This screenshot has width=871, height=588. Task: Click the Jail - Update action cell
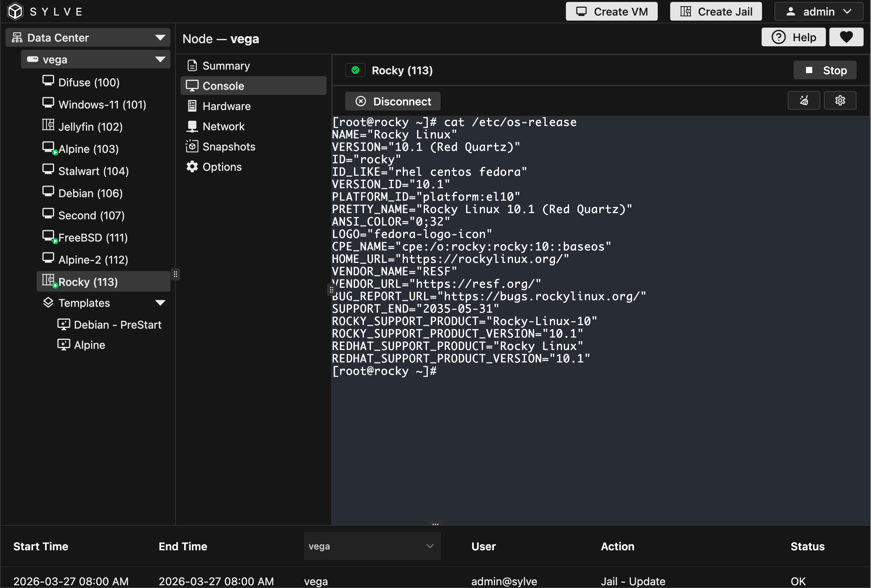coord(633,581)
